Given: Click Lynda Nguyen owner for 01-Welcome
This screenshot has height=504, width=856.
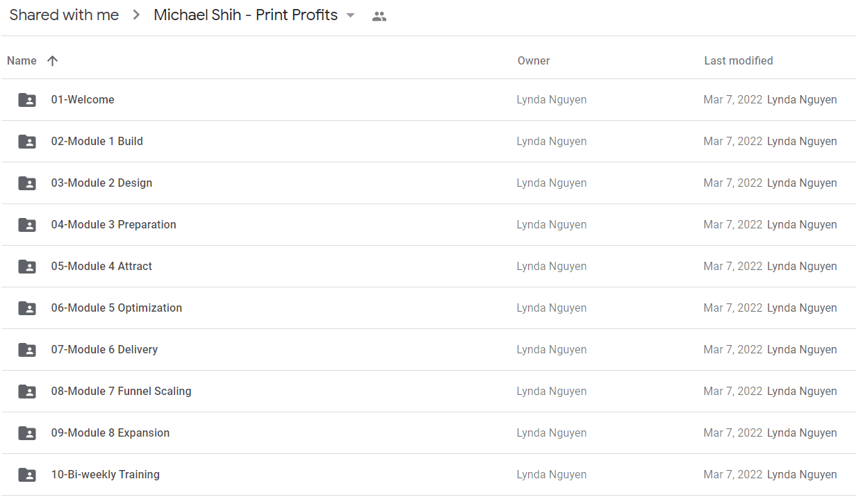Looking at the screenshot, I should pyautogui.click(x=552, y=100).
